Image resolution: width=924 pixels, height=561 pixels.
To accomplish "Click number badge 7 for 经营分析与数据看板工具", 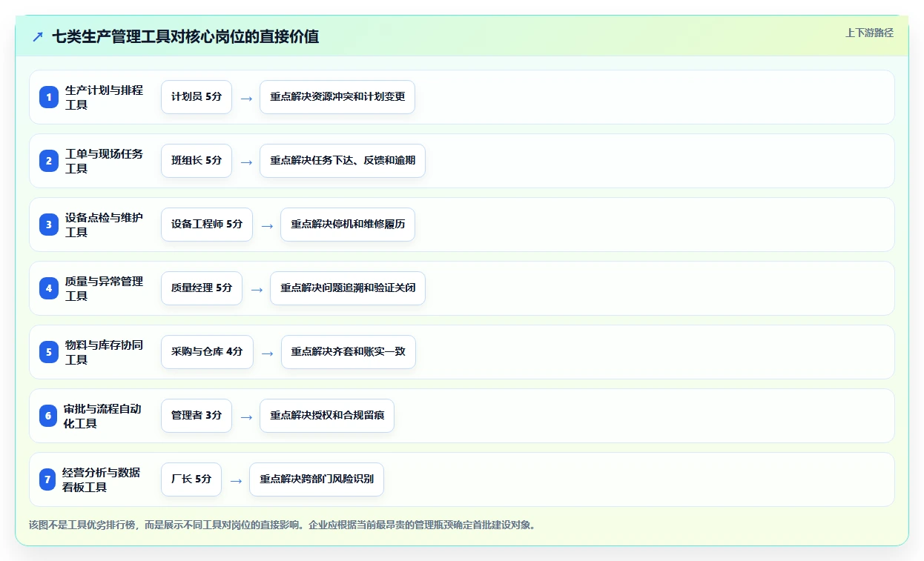I will point(47,479).
